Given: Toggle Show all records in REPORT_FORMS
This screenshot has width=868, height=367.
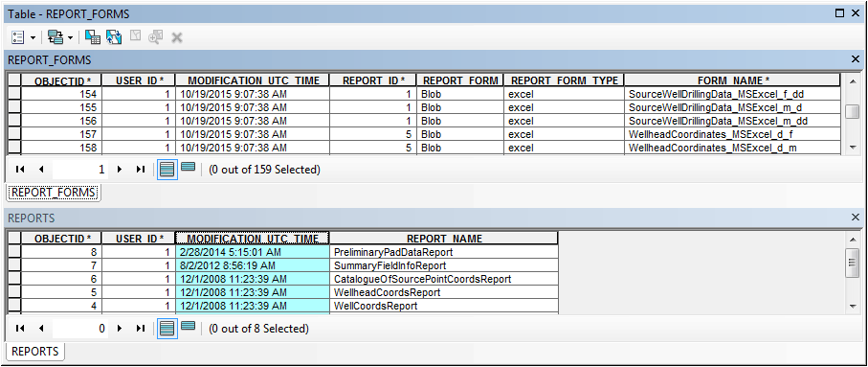Looking at the screenshot, I should click(167, 170).
